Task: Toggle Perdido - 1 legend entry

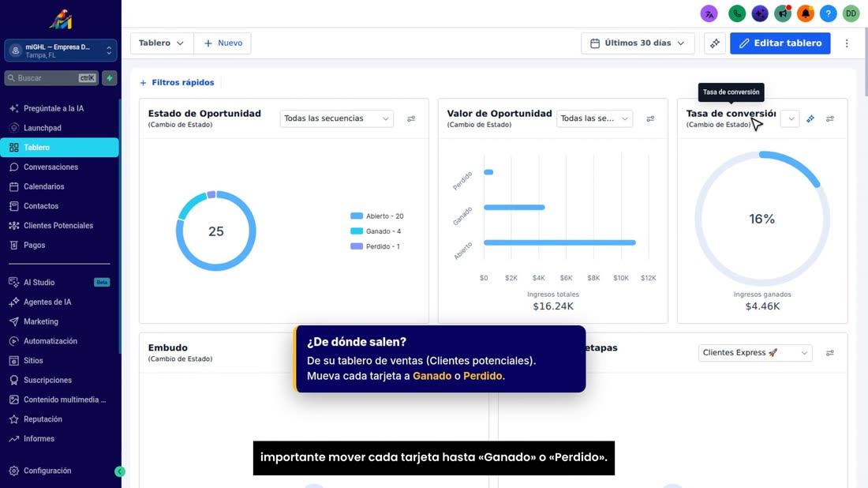Action: [x=376, y=246]
